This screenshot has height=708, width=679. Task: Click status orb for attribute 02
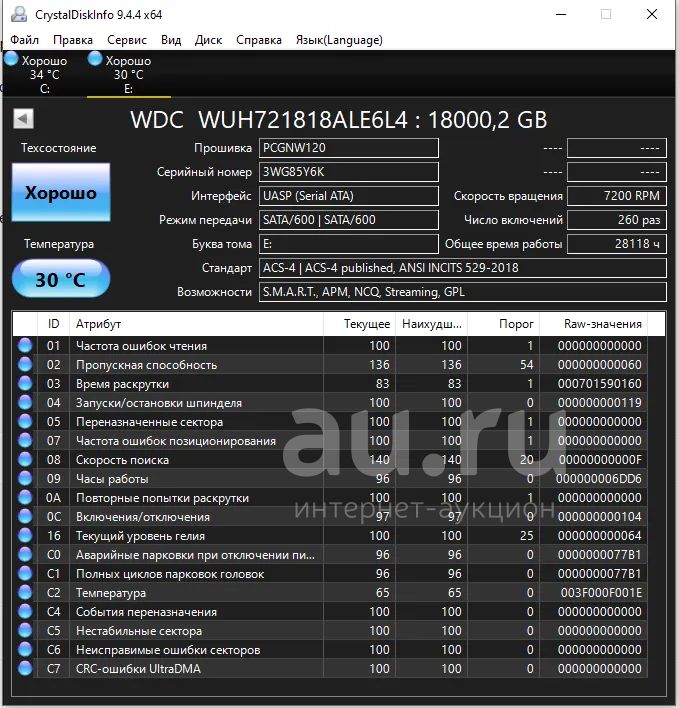click(25, 364)
